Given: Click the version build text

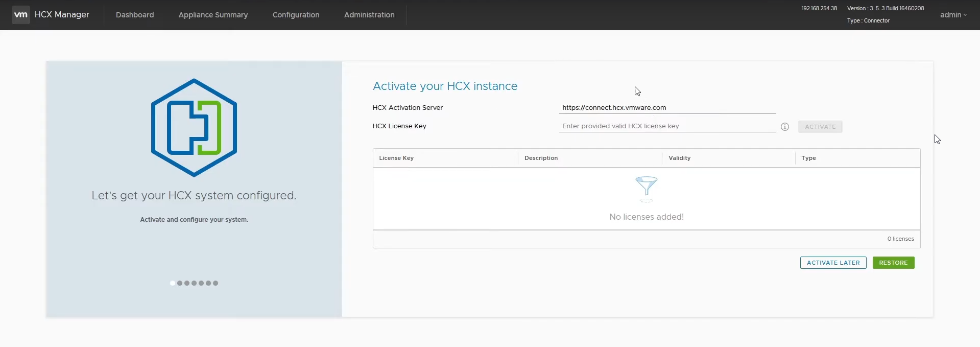Looking at the screenshot, I should pos(886,8).
